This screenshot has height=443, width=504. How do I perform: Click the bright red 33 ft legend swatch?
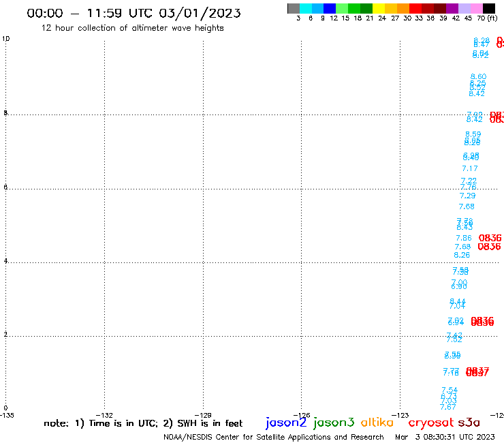point(415,8)
